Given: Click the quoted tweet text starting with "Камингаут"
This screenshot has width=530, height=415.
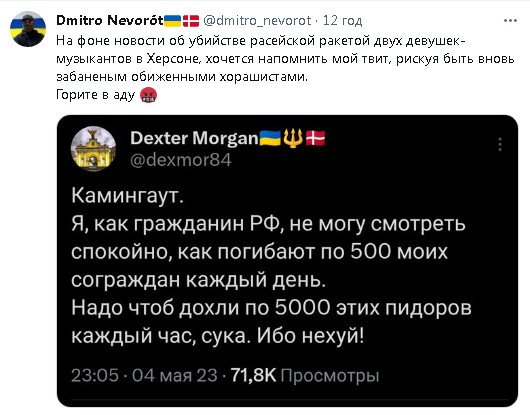Looking at the screenshot, I should (x=271, y=265).
